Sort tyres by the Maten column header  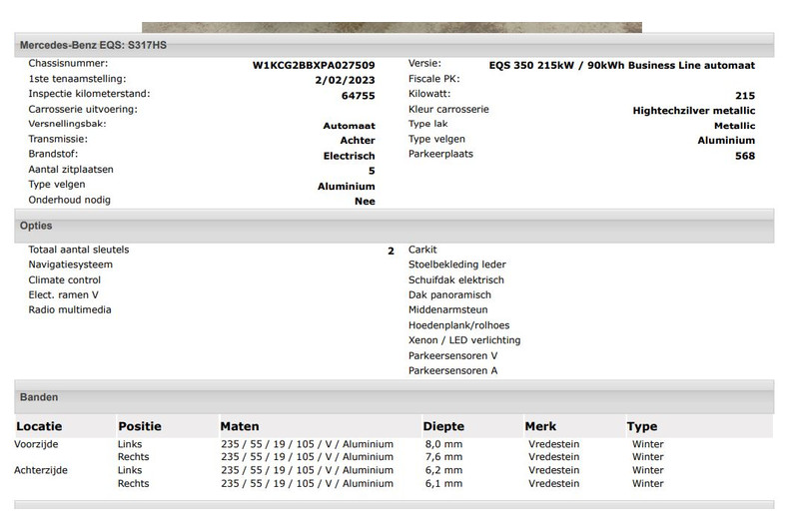pyautogui.click(x=240, y=426)
